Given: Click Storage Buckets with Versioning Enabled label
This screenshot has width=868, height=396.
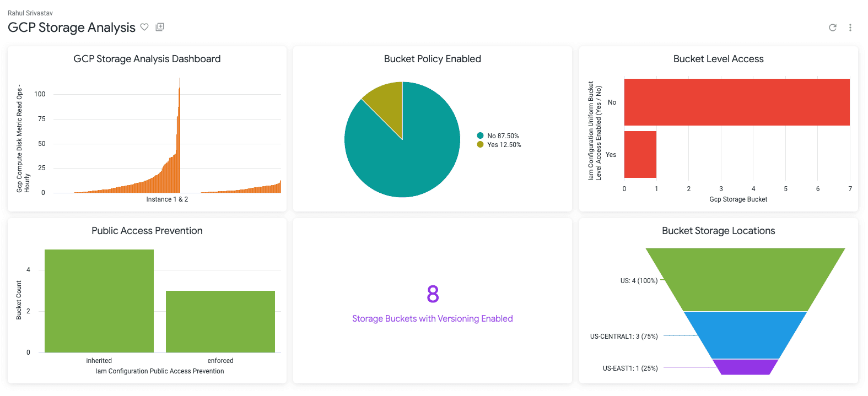Looking at the screenshot, I should point(433,318).
